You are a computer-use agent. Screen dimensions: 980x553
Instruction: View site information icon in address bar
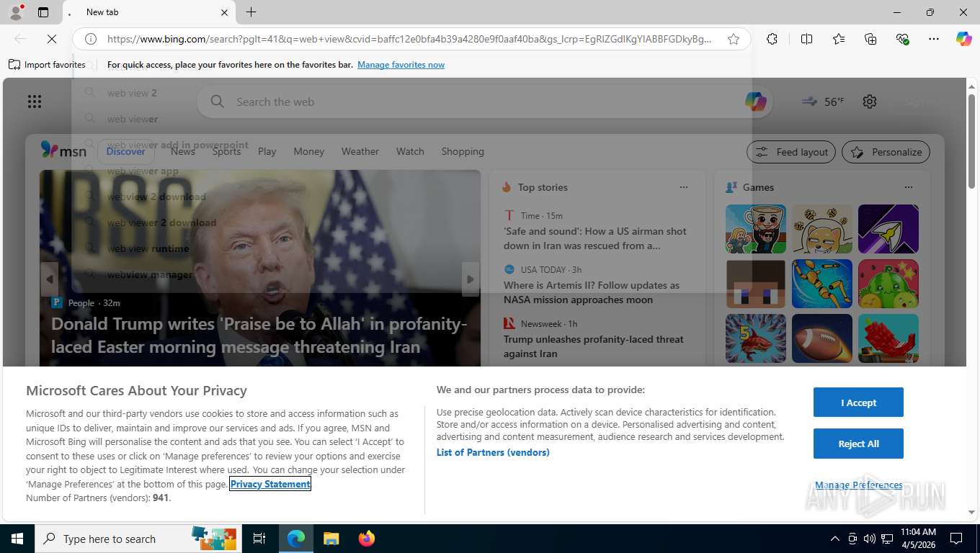91,39
